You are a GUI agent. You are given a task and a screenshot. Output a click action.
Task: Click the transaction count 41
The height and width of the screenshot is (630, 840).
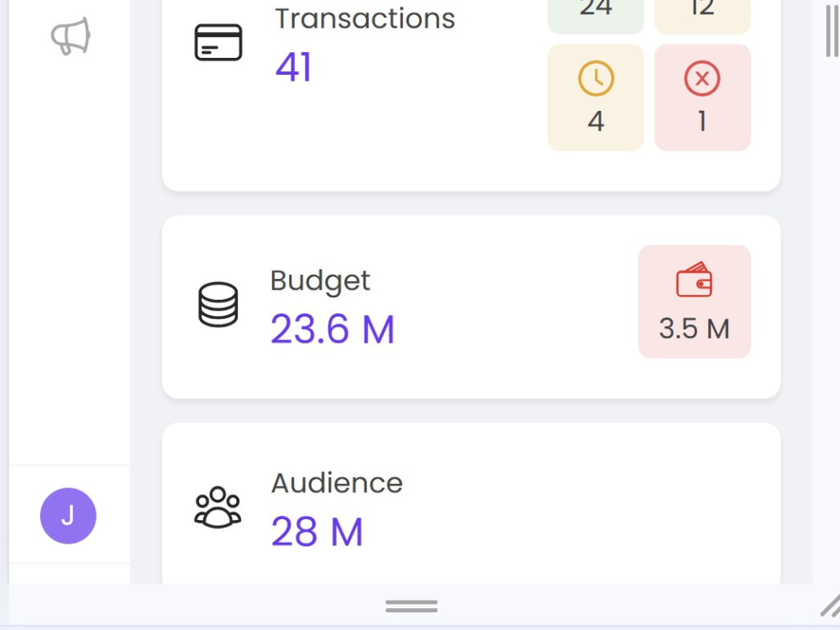[293, 67]
